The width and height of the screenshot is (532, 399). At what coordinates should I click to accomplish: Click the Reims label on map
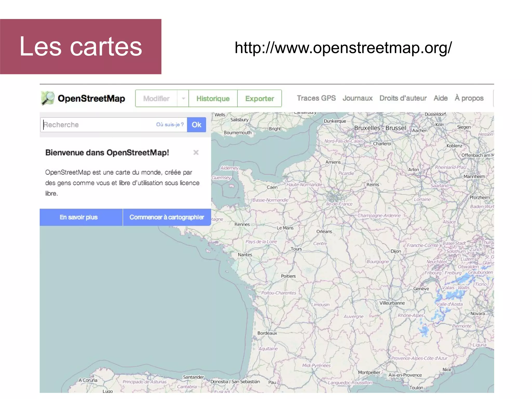coord(373,185)
